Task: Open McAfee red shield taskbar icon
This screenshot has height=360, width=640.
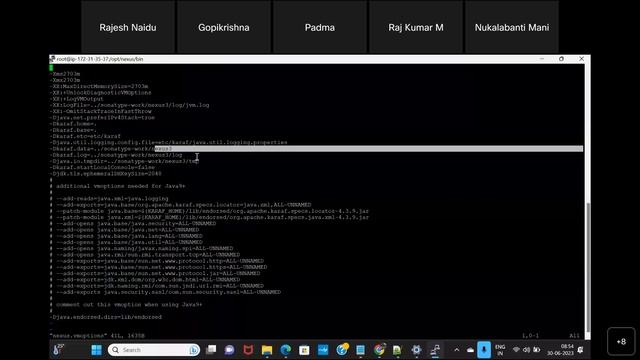Action: [x=248, y=350]
